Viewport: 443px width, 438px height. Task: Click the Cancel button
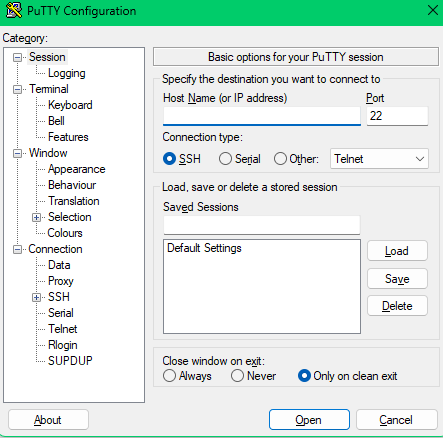396,420
